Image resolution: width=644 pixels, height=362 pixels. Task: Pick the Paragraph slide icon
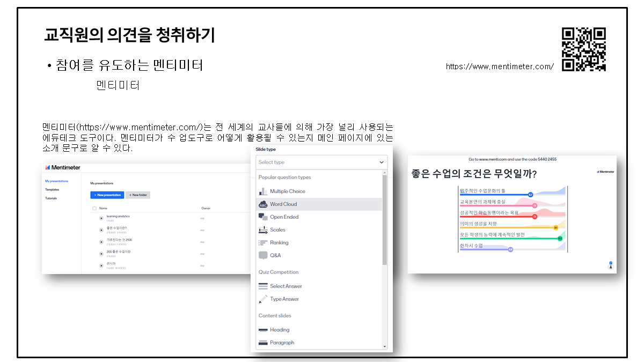[263, 343]
